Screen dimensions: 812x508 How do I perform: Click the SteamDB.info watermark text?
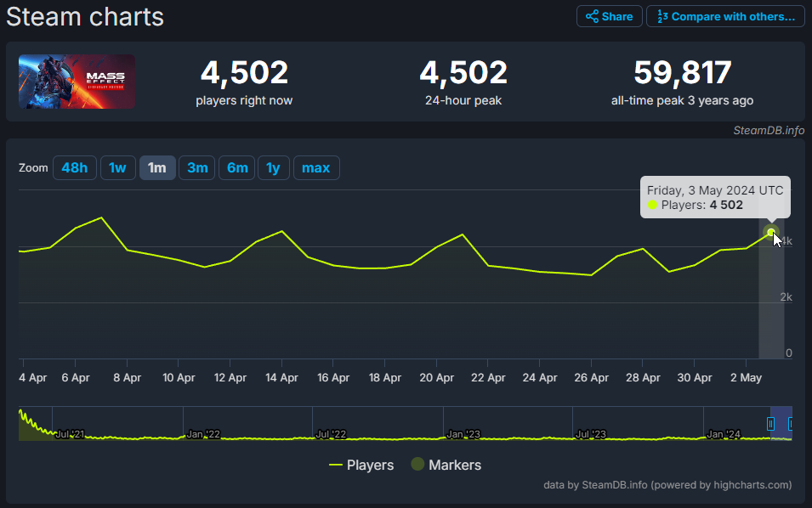click(x=769, y=130)
